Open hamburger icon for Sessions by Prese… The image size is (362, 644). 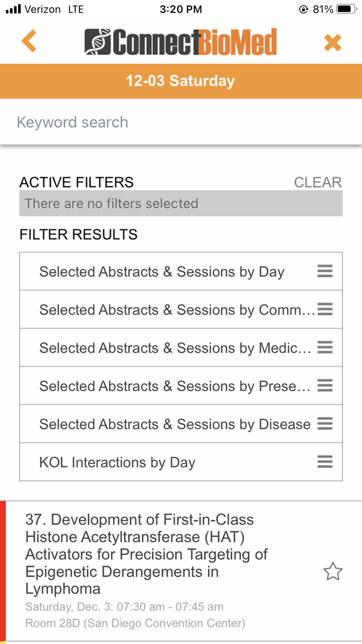(x=325, y=385)
